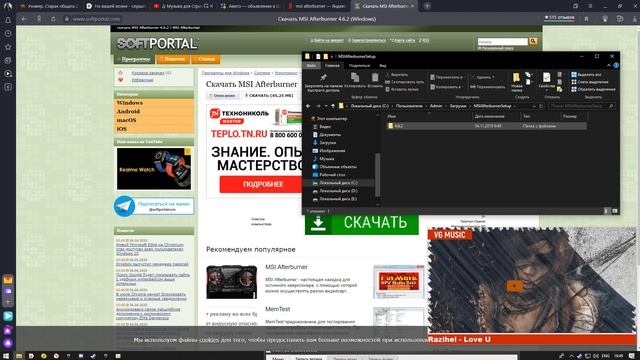Screen dimensions: 640x360
Task: Click the green СКАЧАТЬ download button
Action: click(x=362, y=223)
